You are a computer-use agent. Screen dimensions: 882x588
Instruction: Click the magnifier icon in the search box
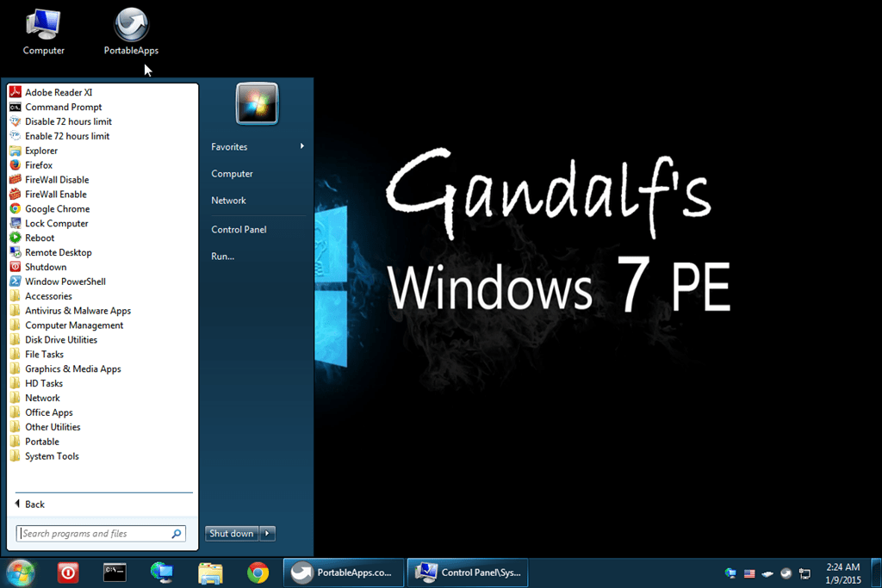[x=176, y=534]
